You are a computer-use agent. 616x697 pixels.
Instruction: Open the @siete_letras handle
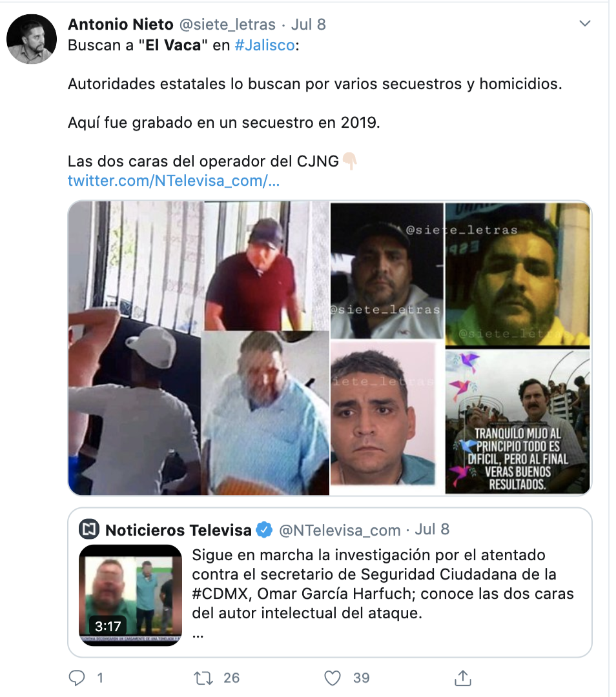click(227, 25)
